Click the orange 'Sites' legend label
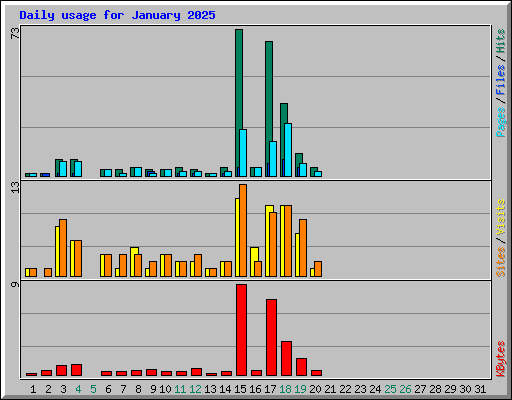 coord(500,262)
